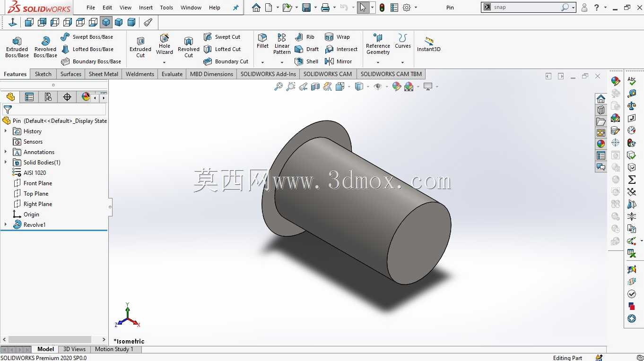This screenshot has height=361, width=644.
Task: Open Reference Geometry tool
Action: tap(378, 44)
